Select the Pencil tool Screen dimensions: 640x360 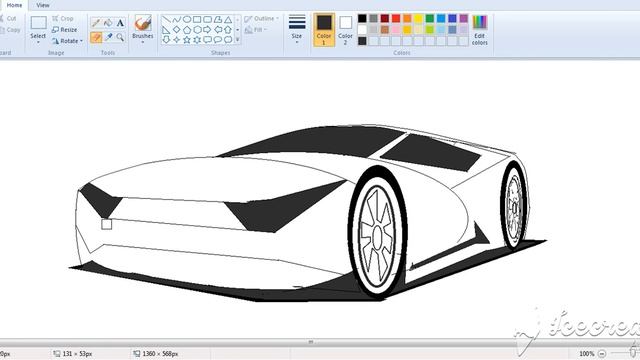tap(96, 23)
